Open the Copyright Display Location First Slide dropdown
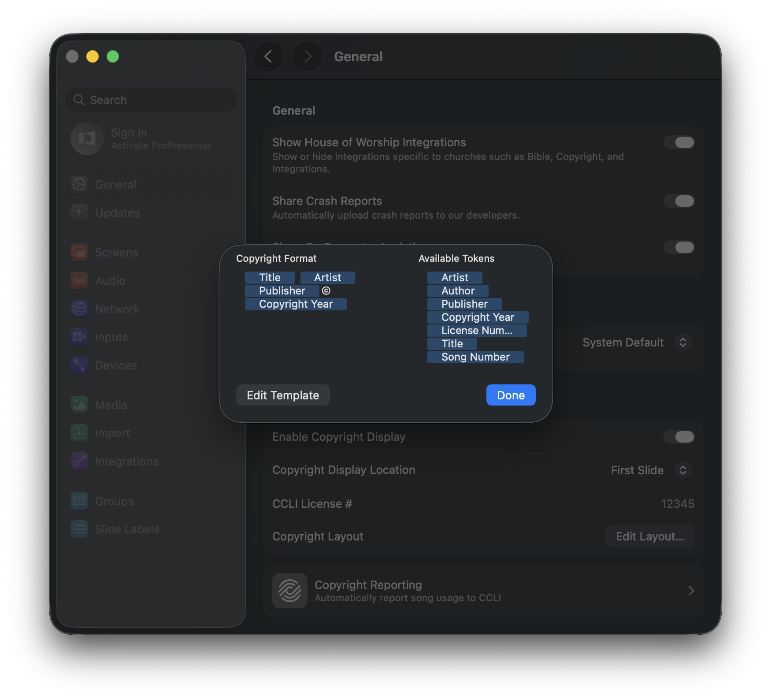 pos(651,470)
